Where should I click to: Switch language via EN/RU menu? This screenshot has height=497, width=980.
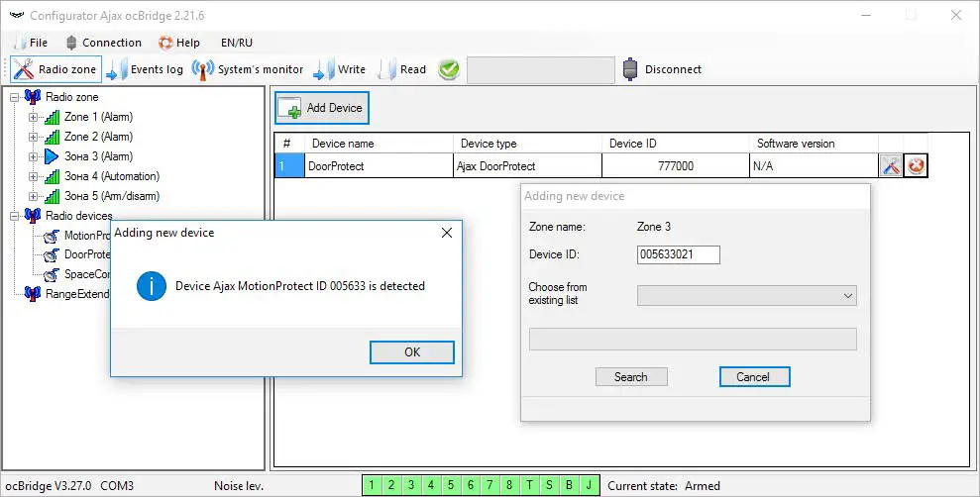pos(237,43)
